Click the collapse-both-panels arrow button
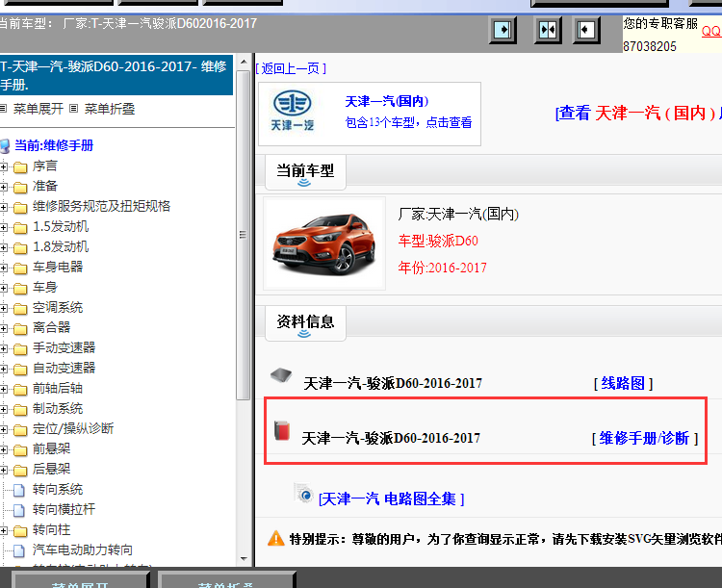Screen dimensions: 722x588 pos(548,30)
